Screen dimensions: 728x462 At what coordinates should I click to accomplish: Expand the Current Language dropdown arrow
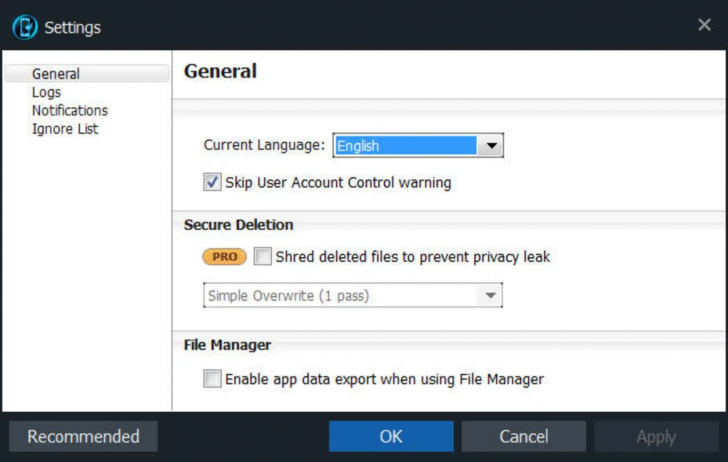[x=490, y=146]
